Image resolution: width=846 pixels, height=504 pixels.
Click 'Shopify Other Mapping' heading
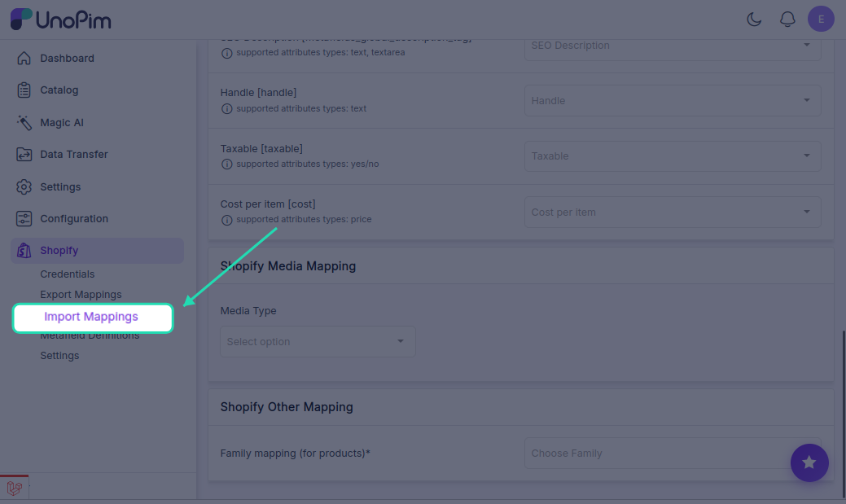pos(287,407)
